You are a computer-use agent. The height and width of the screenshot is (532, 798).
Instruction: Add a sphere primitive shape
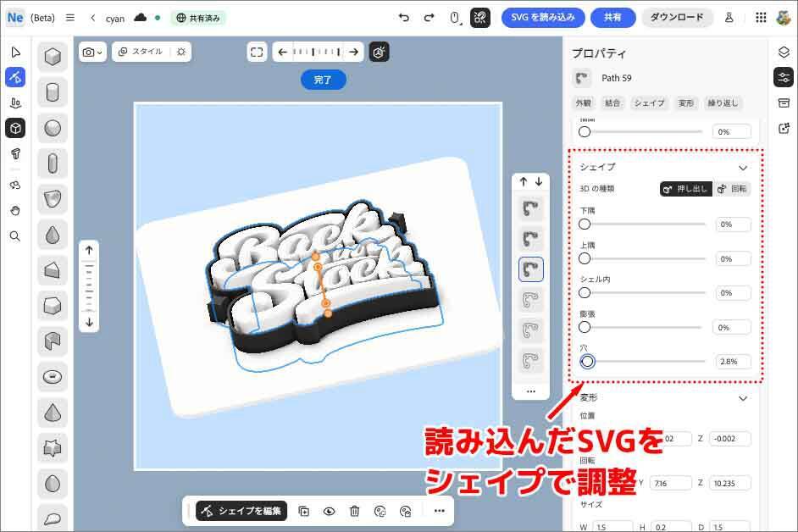pyautogui.click(x=53, y=128)
